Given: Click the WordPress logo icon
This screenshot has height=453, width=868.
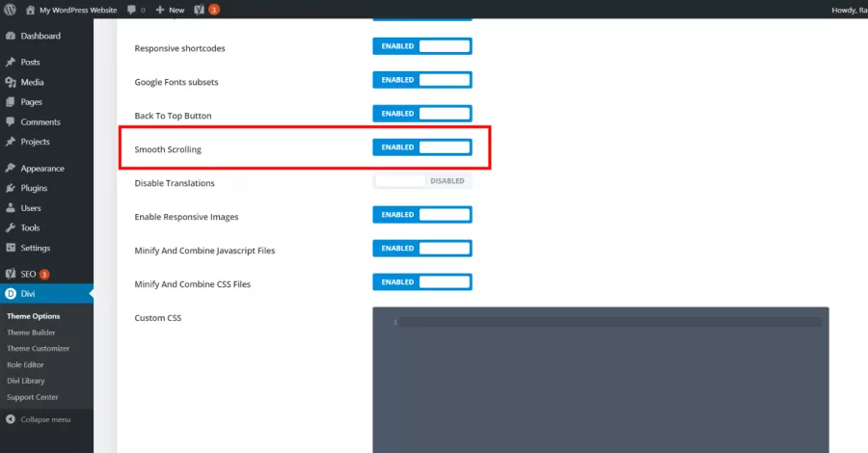Looking at the screenshot, I should (x=10, y=10).
